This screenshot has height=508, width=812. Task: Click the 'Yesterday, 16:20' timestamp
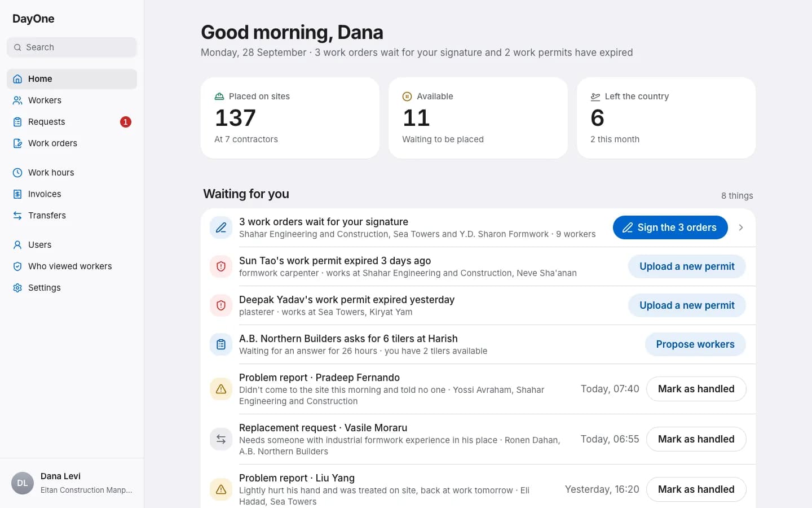pos(602,489)
